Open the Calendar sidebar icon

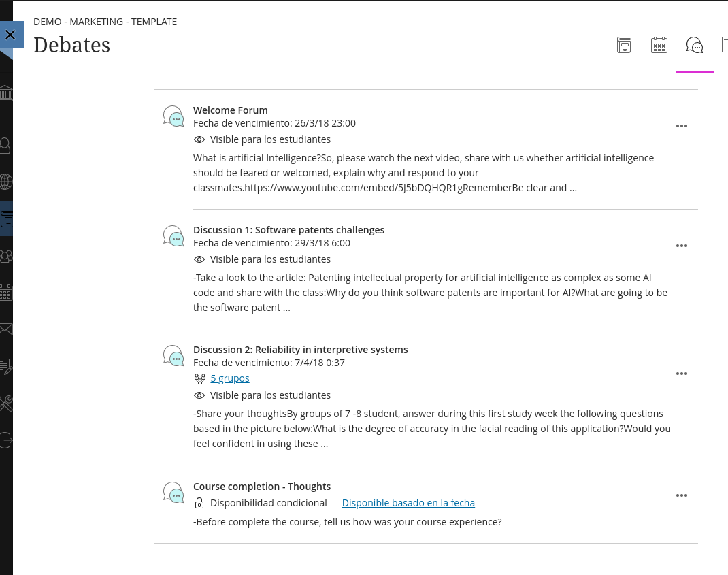click(6, 293)
